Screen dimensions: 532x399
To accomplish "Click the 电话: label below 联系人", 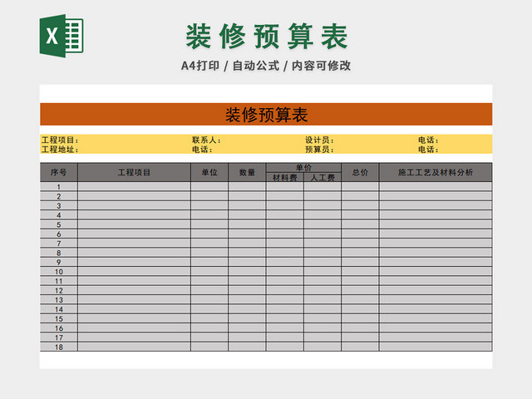I will [x=202, y=150].
